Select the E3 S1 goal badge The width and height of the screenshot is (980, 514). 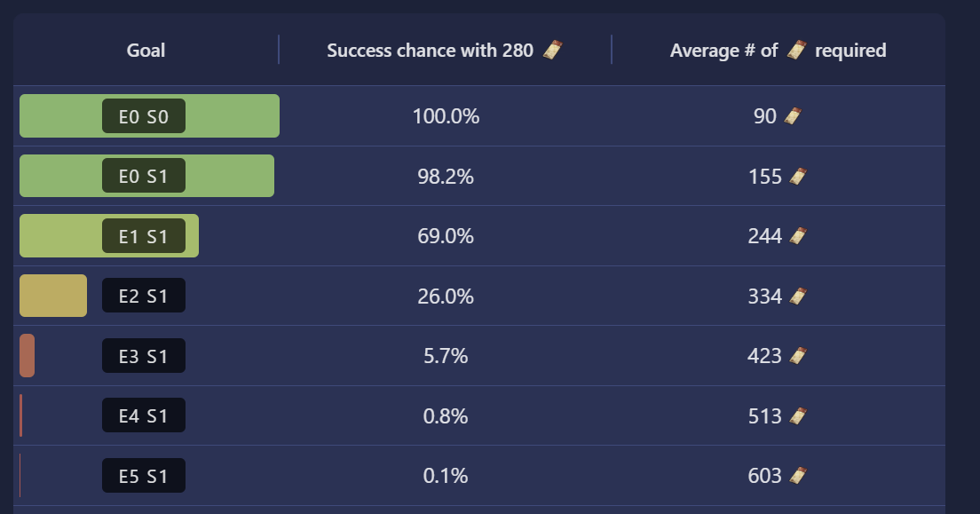click(x=144, y=356)
